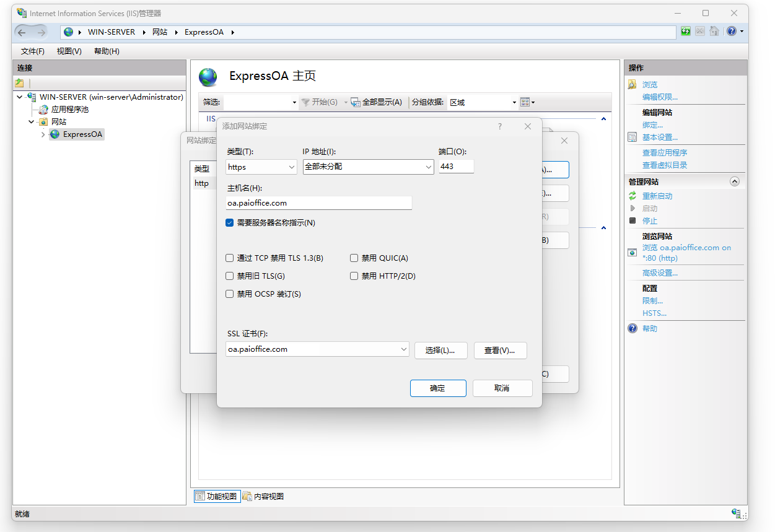This screenshot has width=775, height=532.
Task: Click the View (查看) certificate button
Action: pos(501,351)
